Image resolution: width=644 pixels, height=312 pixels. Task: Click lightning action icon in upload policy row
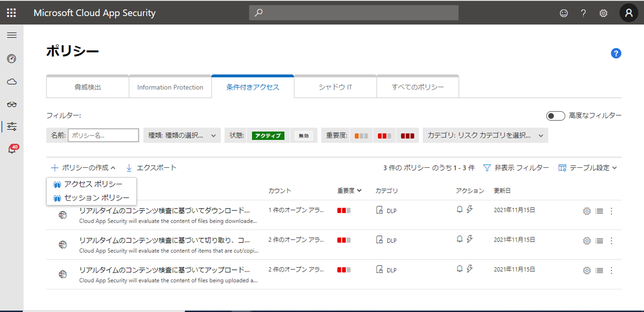pos(469,269)
